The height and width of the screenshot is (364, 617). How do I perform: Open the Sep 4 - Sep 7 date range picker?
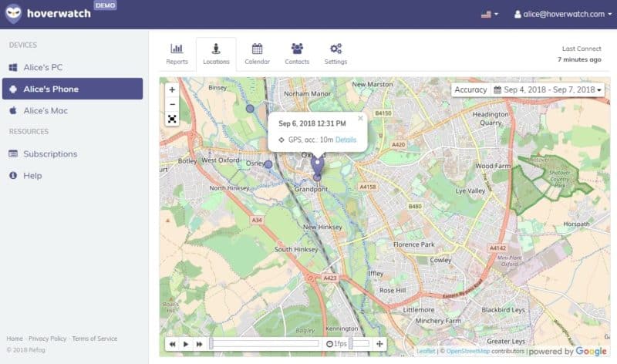click(548, 89)
